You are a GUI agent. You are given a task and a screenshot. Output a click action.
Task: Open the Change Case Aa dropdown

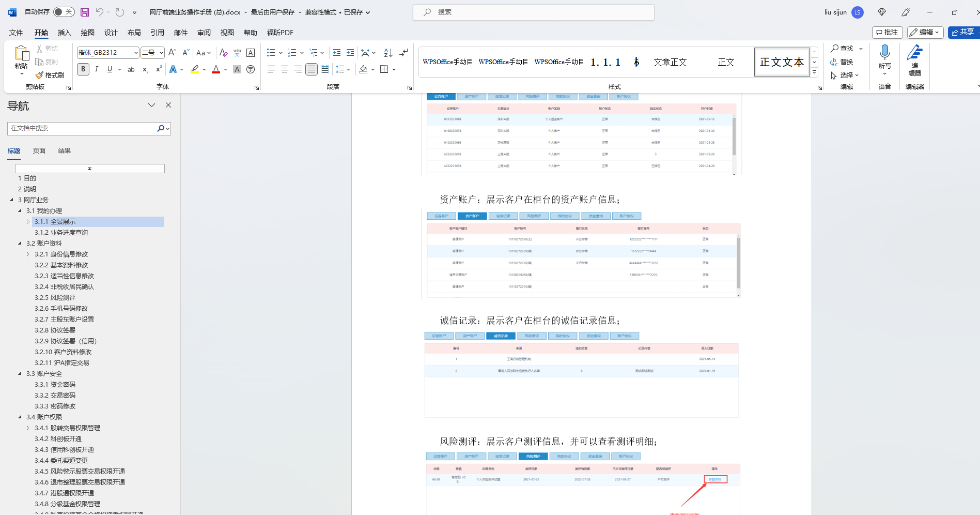tap(204, 53)
